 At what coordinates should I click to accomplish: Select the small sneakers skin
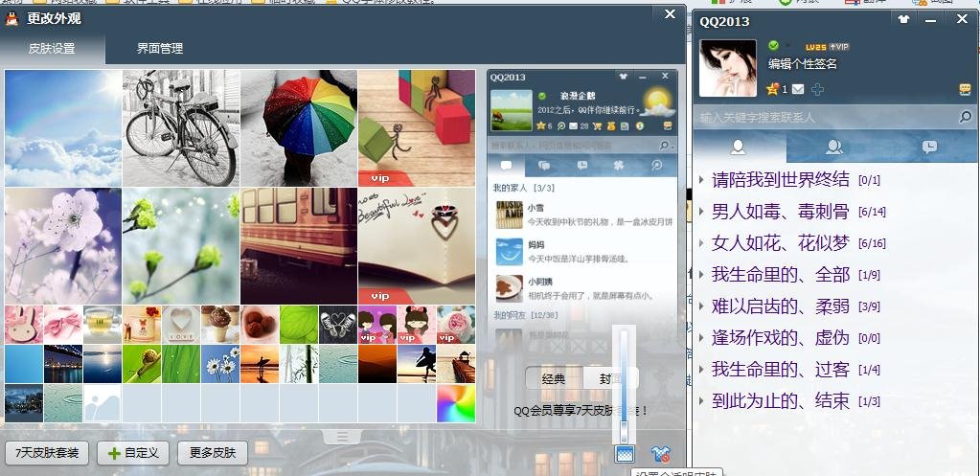coord(338,325)
